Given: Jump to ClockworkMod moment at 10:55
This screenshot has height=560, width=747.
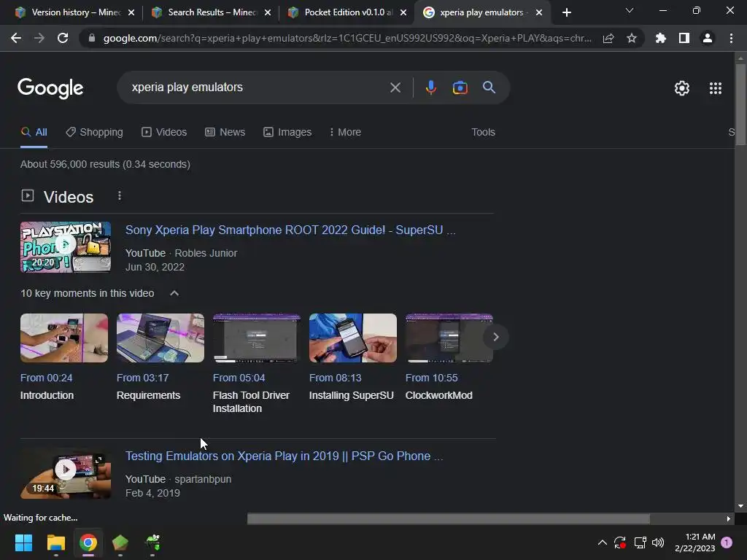Looking at the screenshot, I should tap(438, 386).
